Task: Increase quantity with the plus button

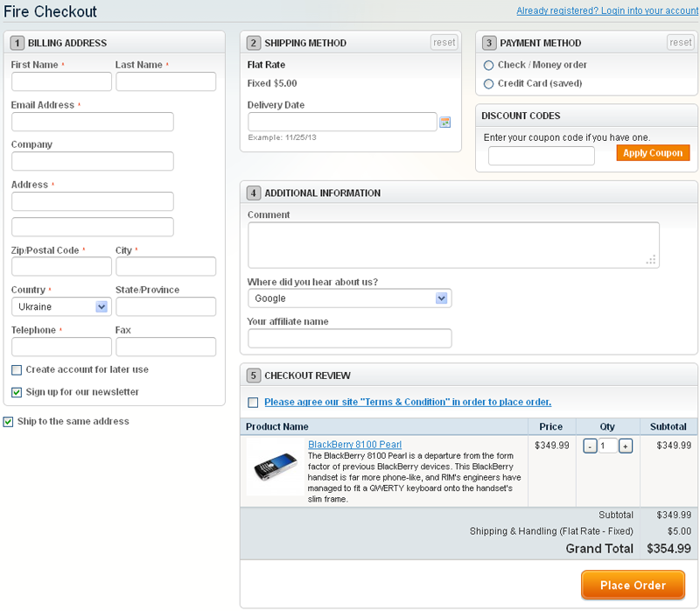Action: point(626,446)
